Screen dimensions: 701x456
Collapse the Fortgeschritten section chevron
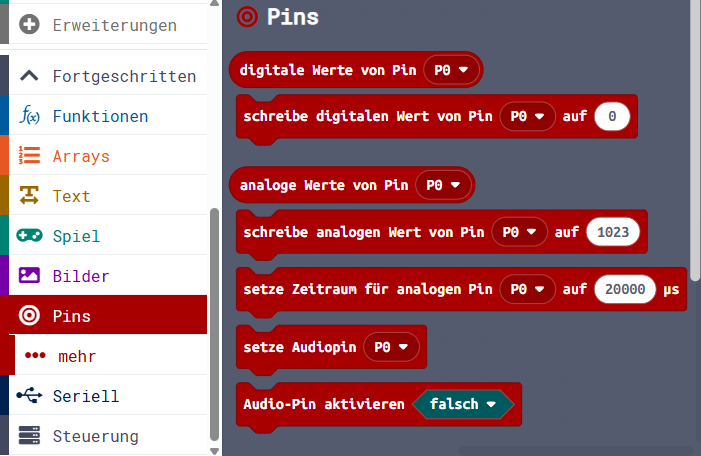(29, 76)
